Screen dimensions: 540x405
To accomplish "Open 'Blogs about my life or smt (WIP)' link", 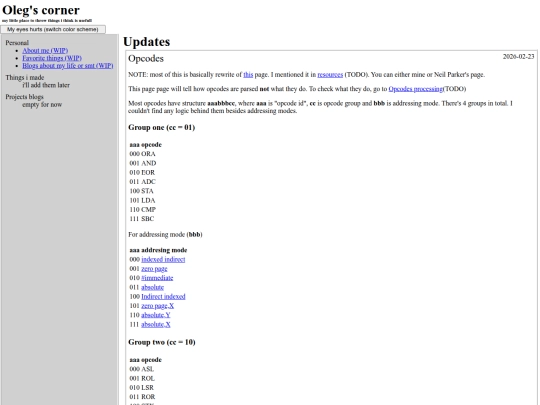I will [x=68, y=66].
